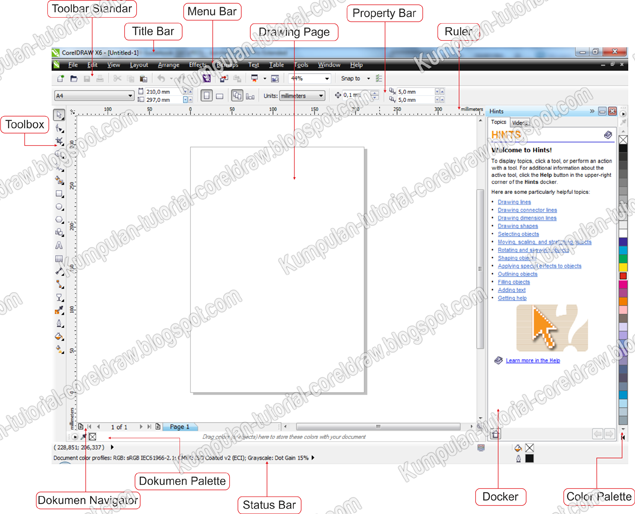The width and height of the screenshot is (635, 514).
Task: Open the Arrange menu
Action: [x=168, y=65]
